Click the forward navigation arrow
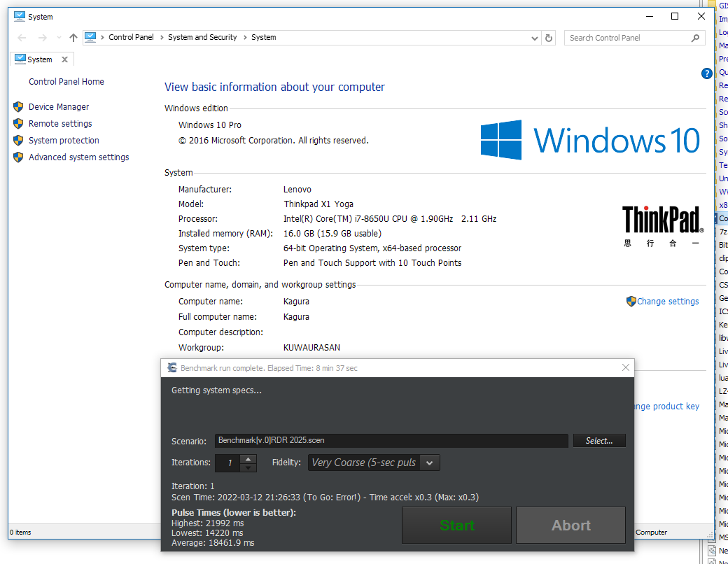 coord(42,38)
